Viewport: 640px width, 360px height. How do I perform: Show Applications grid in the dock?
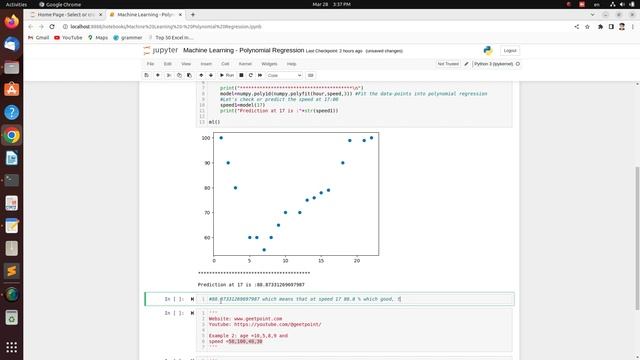tap(11, 347)
